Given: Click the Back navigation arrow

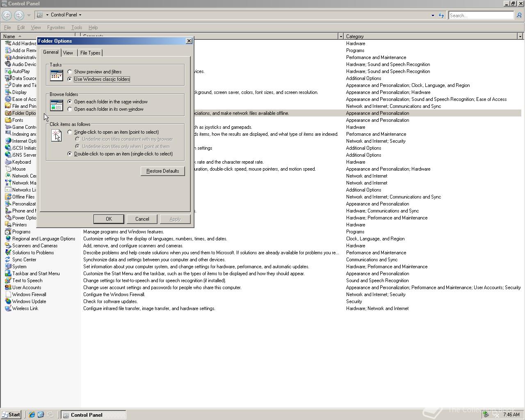Looking at the screenshot, I should tap(7, 15).
